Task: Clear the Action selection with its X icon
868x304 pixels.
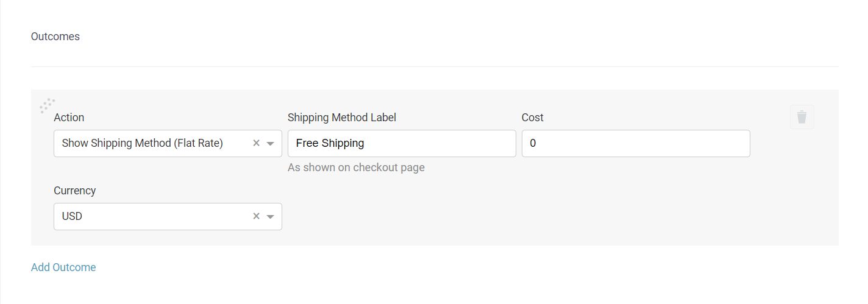Action: (x=256, y=143)
